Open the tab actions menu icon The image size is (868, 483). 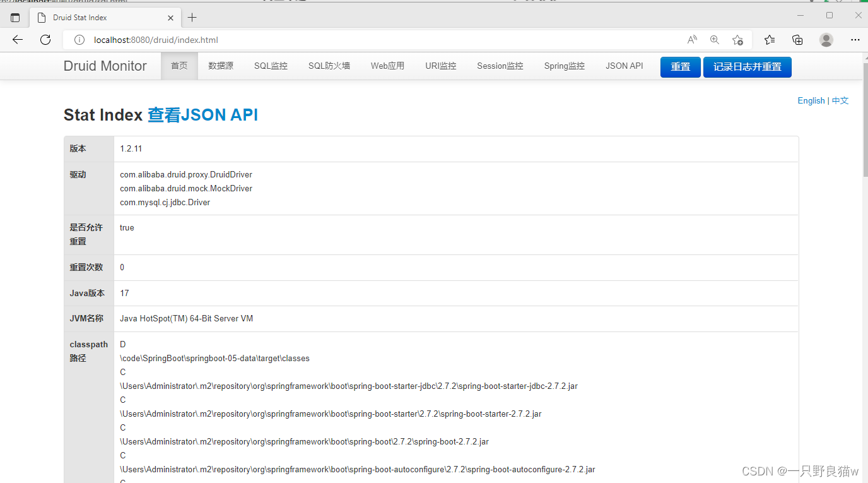(15, 18)
